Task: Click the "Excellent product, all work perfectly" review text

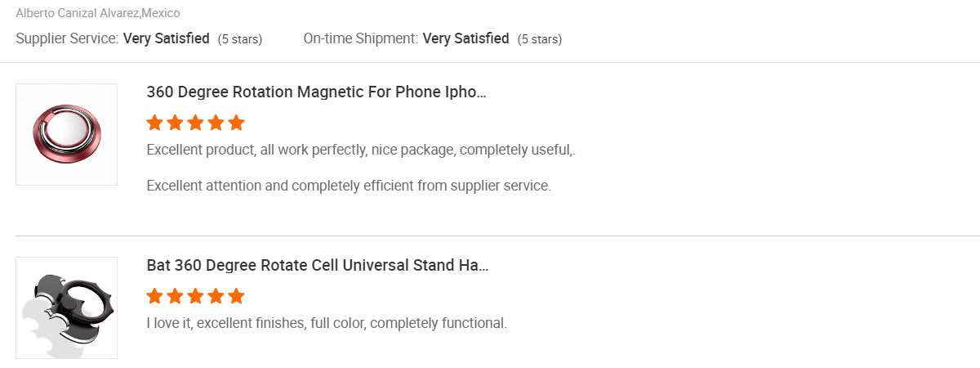Action: 361,150
